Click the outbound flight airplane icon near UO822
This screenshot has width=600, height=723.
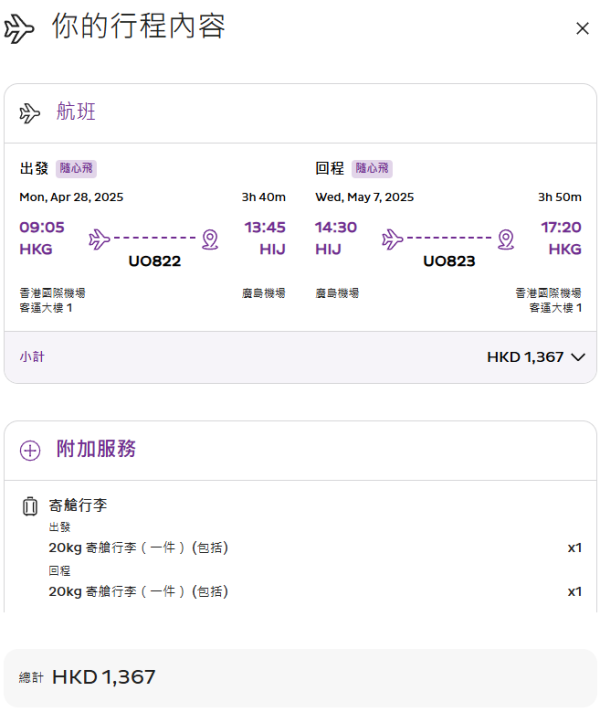click(99, 239)
